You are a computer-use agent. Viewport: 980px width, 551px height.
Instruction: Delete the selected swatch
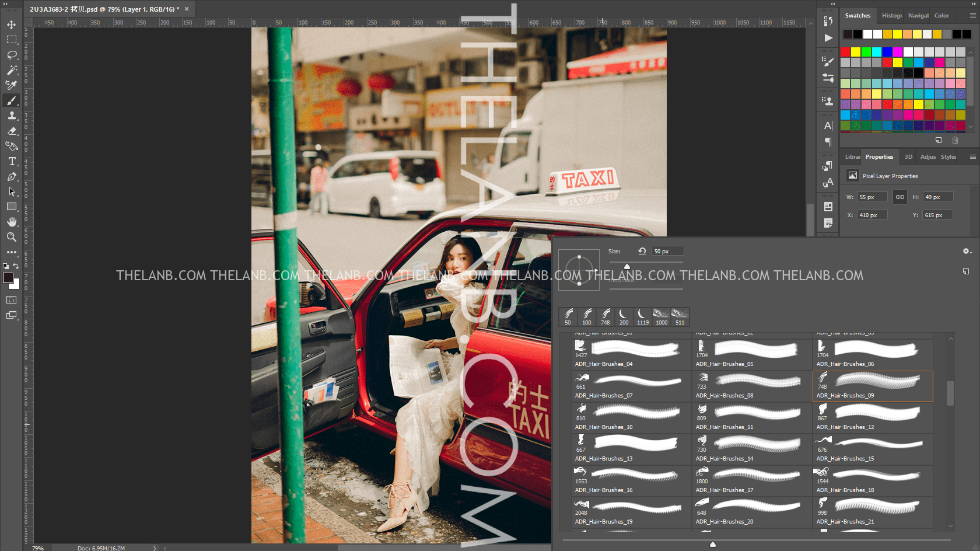(x=955, y=140)
